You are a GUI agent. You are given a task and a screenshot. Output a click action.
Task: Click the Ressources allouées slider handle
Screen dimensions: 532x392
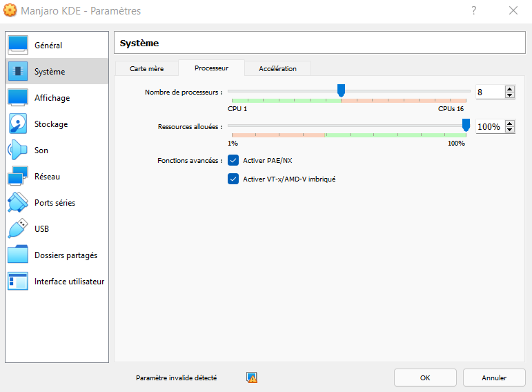click(466, 125)
